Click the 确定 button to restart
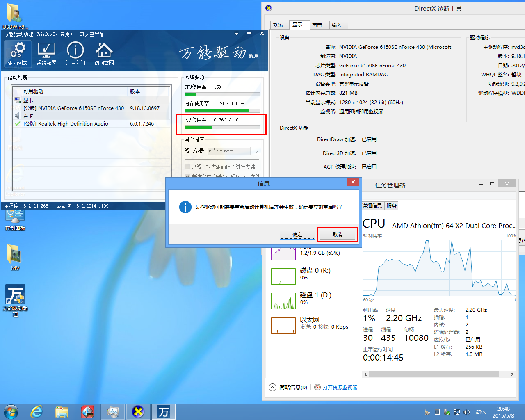Viewport: 525px width, 420px height. coord(297,235)
